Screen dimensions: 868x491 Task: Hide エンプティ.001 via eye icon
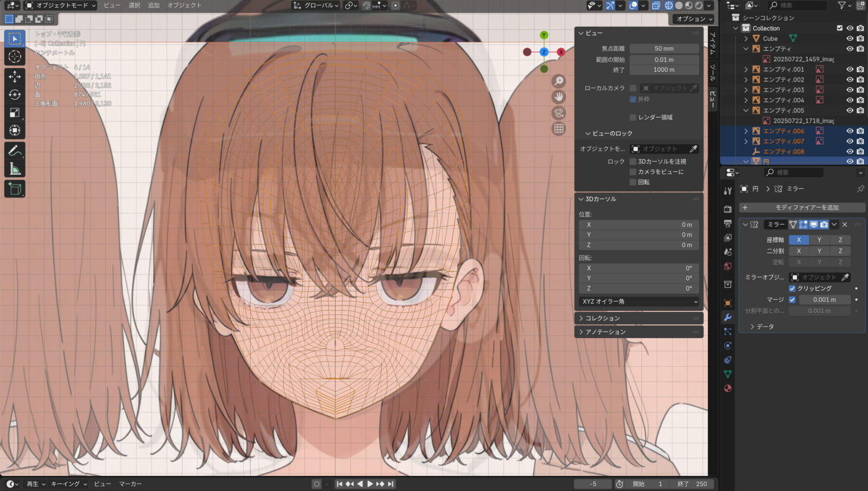tap(850, 69)
